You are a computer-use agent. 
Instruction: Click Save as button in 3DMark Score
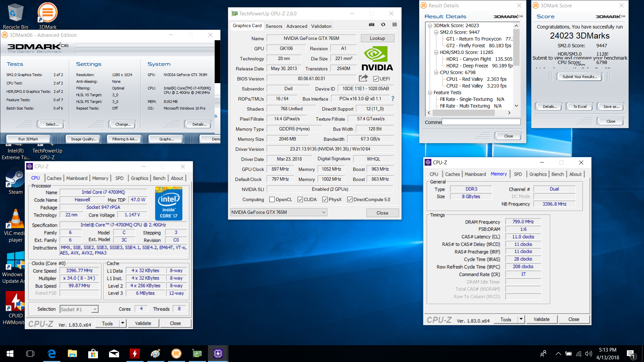point(611,107)
